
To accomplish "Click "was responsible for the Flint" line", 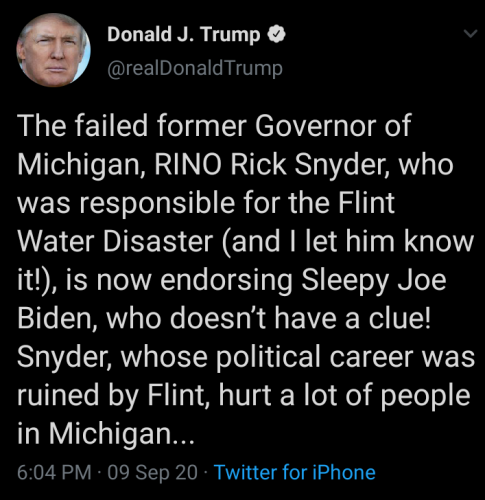I will [x=206, y=203].
